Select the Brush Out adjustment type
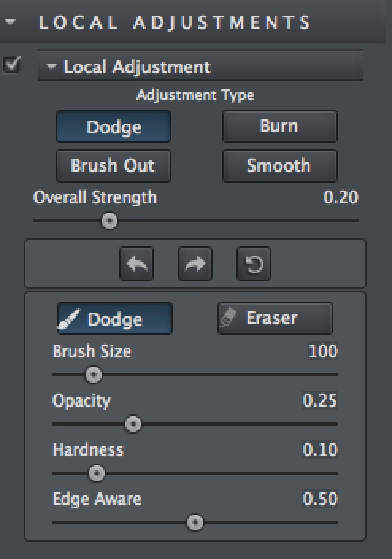This screenshot has height=559, width=392. 113,166
